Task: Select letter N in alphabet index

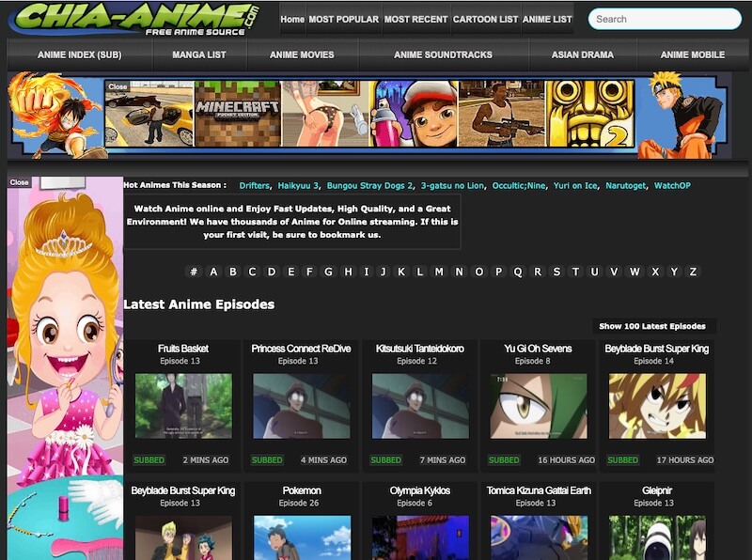Action: point(459,272)
